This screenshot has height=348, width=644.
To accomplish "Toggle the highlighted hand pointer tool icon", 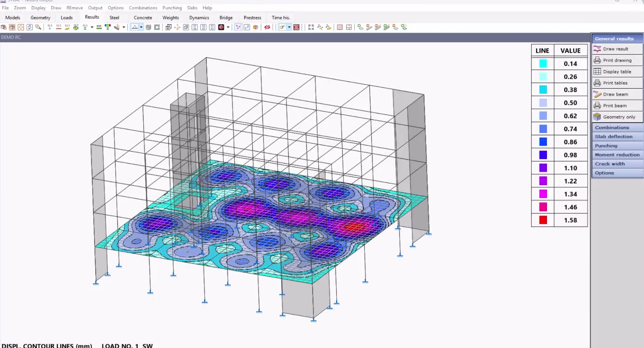I will click(x=282, y=27).
